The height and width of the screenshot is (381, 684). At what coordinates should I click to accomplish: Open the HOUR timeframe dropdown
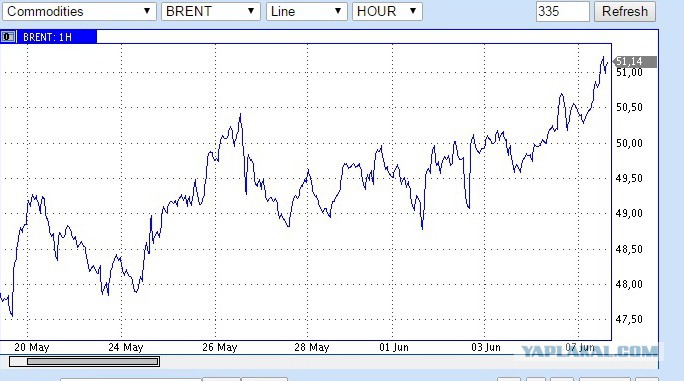coord(387,11)
